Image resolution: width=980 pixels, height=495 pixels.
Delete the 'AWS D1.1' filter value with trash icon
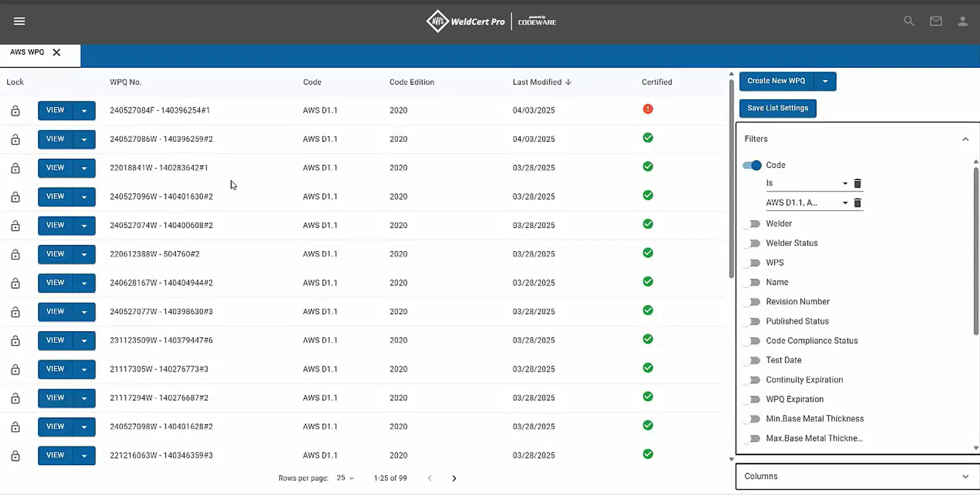[x=857, y=203]
